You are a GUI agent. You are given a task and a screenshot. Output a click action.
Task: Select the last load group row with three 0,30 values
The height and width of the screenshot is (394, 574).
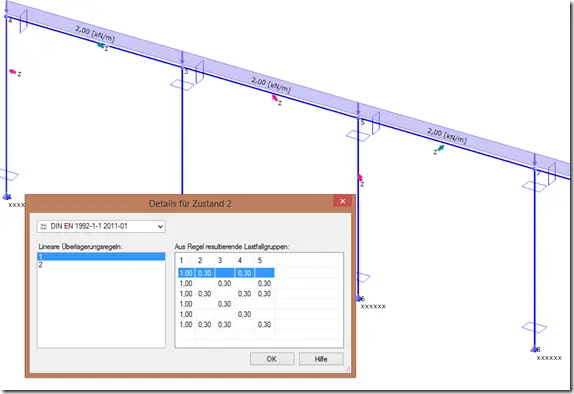click(x=226, y=324)
